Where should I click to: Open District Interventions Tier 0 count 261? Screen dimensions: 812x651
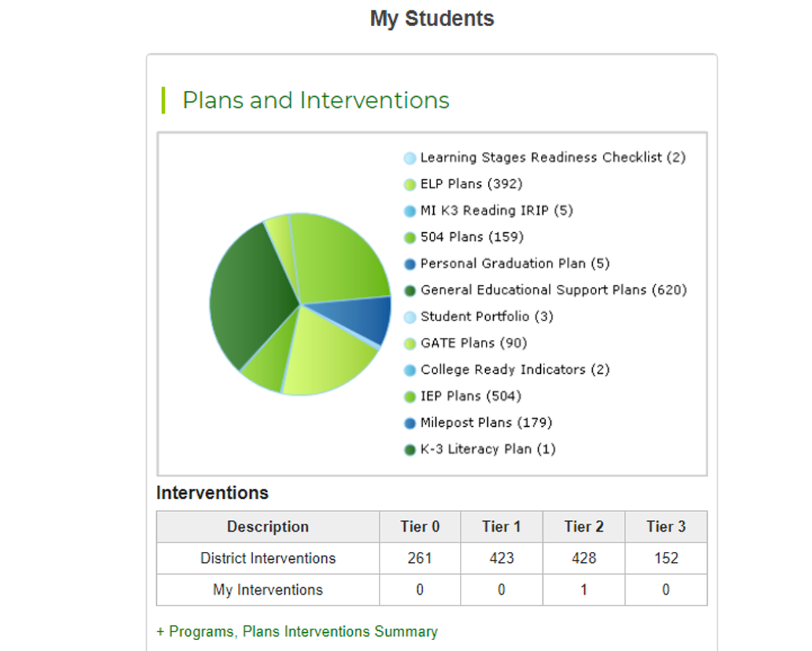click(x=419, y=558)
